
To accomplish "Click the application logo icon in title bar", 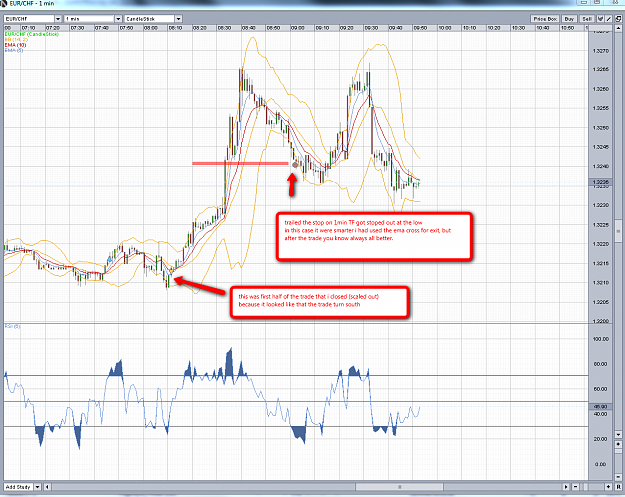I will click(x=4, y=3).
